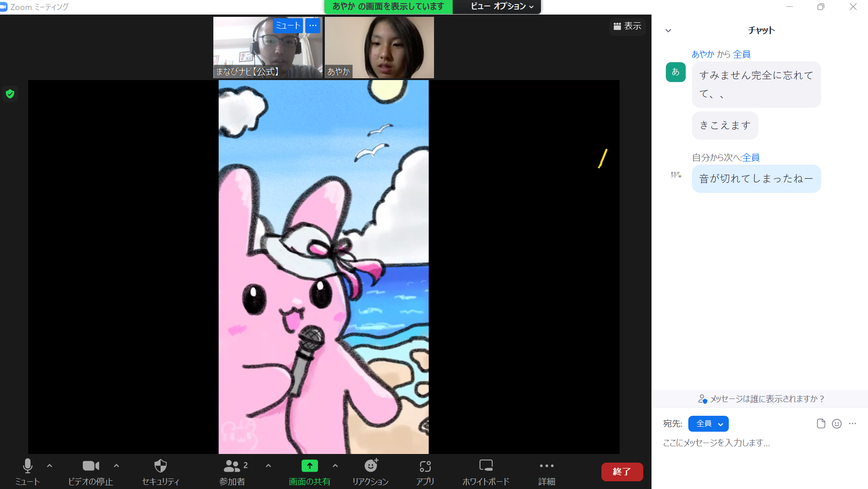Viewport: 868px width, 489px height.
Task: Click the own-profile avatar beside the 音が切れて message
Action: click(x=676, y=175)
